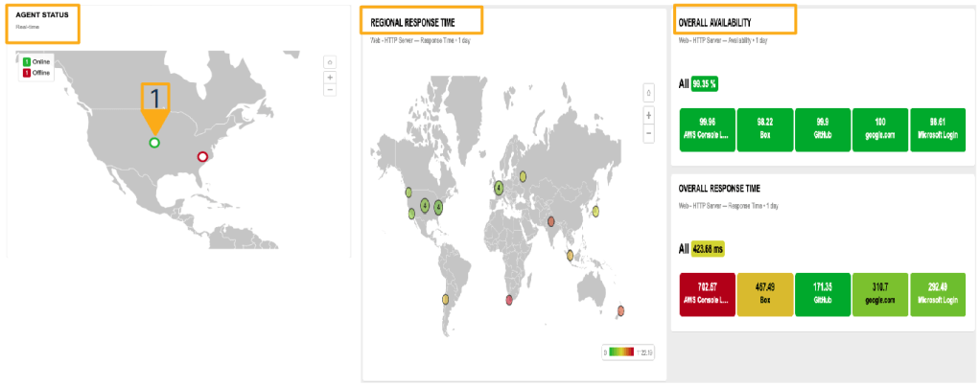This screenshot has height=386, width=980.
Task: Toggle the Online legend entry
Action: 35,62
